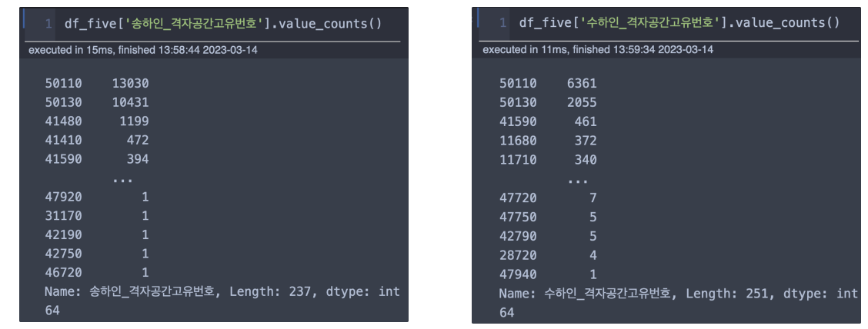Click the ellipsis in the 수하인 output
The height and width of the screenshot is (329, 868).
(577, 181)
